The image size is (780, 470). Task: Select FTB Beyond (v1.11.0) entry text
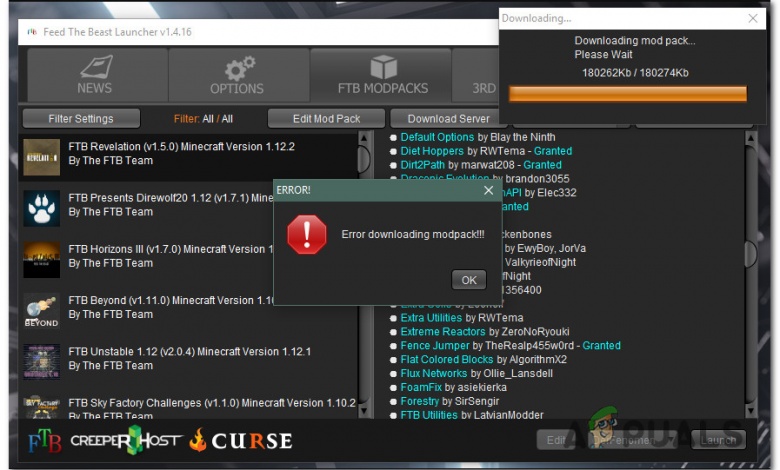[x=171, y=300]
